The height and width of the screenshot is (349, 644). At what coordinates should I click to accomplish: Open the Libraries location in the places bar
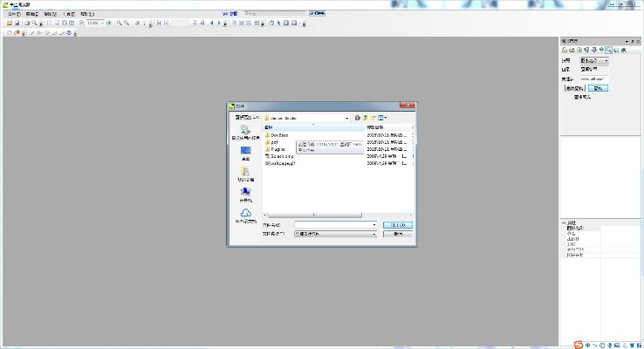click(245, 172)
